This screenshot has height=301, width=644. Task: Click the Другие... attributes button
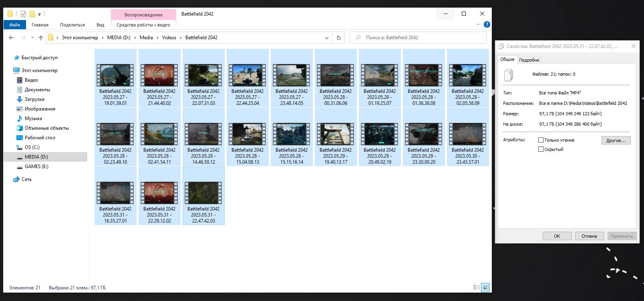click(616, 140)
